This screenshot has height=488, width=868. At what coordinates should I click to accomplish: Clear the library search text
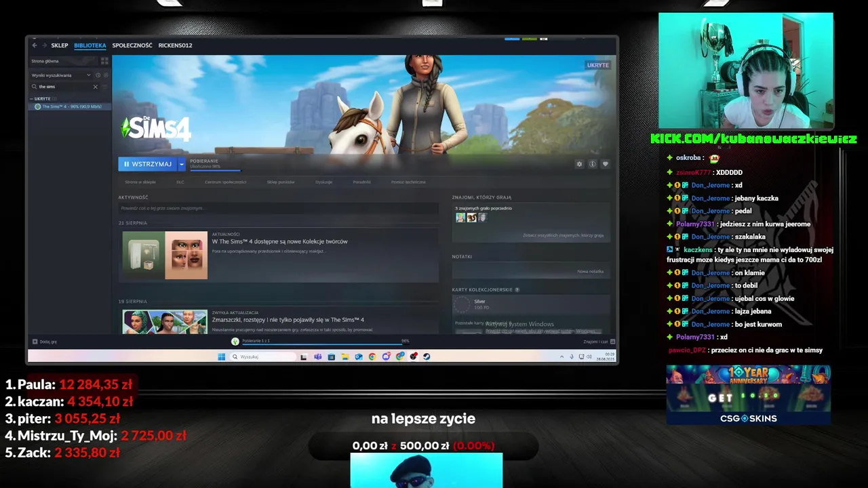click(95, 87)
